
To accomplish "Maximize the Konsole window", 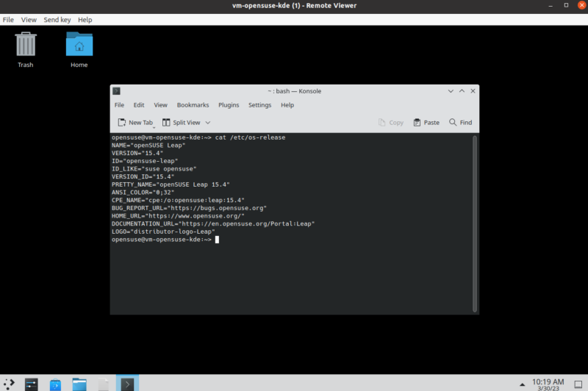I will click(x=462, y=91).
